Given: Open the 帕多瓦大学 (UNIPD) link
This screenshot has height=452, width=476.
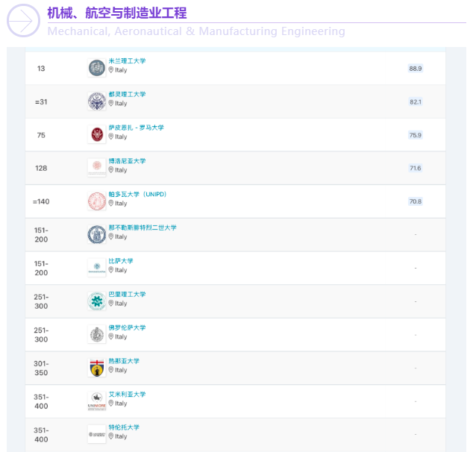Looking at the screenshot, I should 137,194.
